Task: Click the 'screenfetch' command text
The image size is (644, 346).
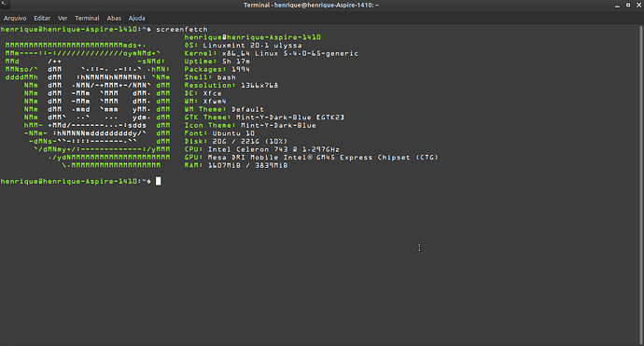Action: pos(182,29)
